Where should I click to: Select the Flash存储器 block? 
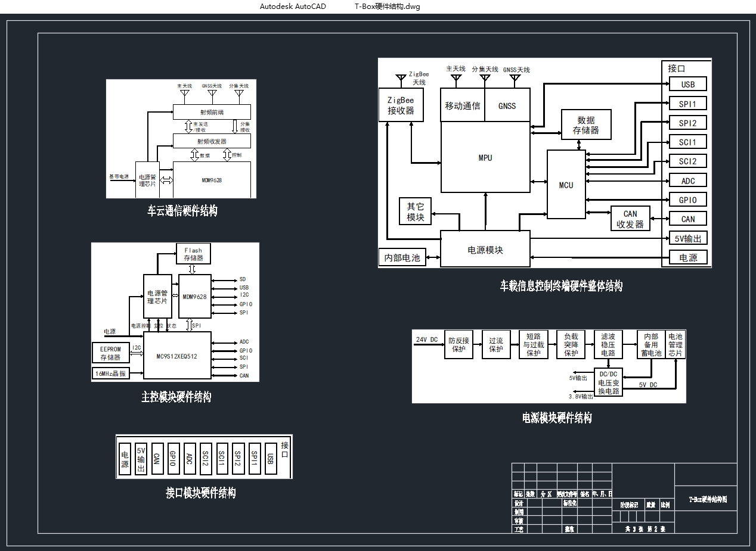[193, 254]
